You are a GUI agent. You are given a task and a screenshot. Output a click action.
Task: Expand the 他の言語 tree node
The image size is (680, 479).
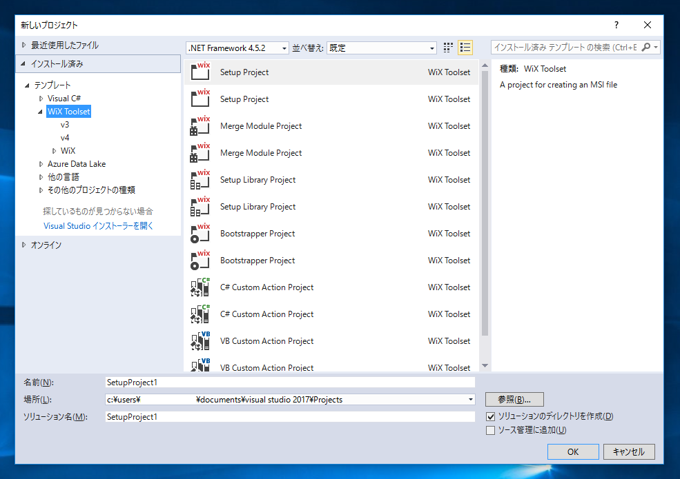point(41,177)
